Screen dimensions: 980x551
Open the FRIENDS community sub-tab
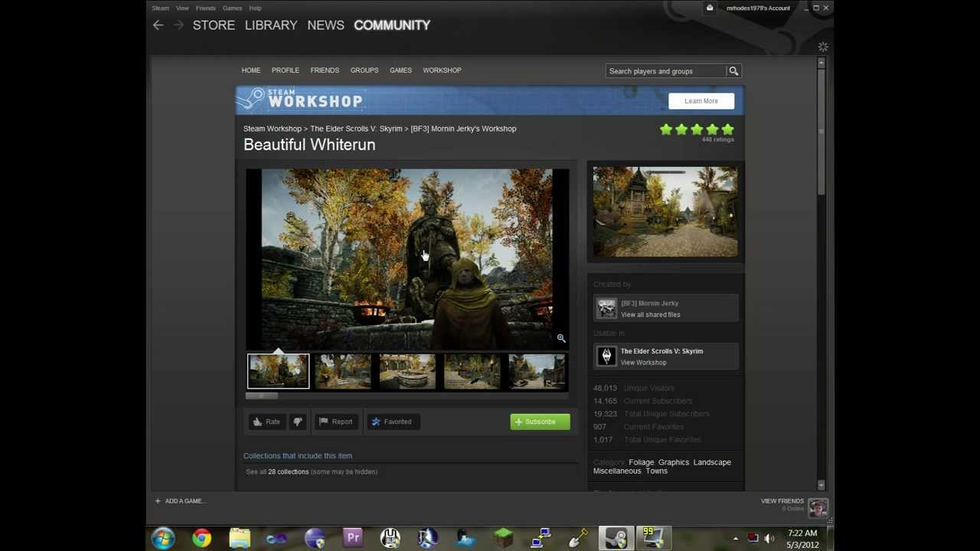pyautogui.click(x=325, y=70)
